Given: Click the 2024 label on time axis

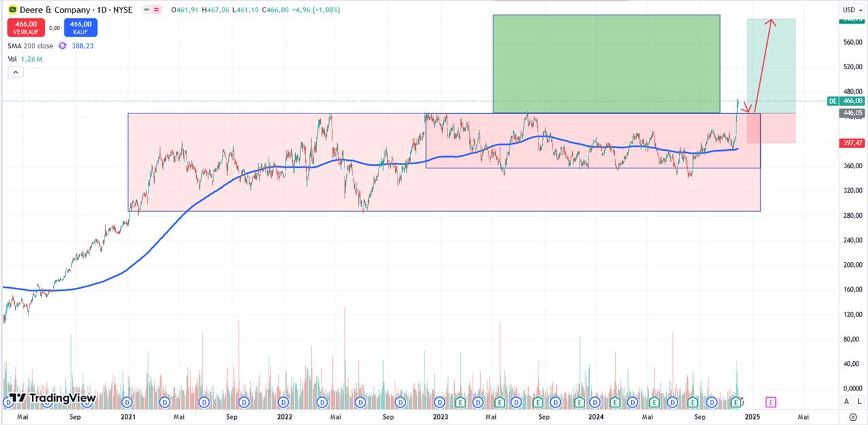Looking at the screenshot, I should pos(596,417).
